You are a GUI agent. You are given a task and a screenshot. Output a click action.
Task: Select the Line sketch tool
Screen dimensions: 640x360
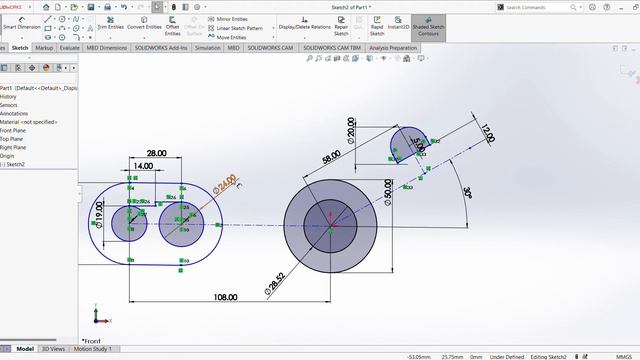pyautogui.click(x=48, y=19)
